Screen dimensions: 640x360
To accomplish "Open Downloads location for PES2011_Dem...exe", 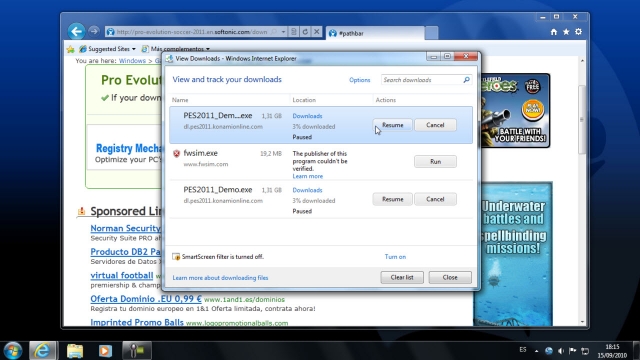I will [x=307, y=116].
